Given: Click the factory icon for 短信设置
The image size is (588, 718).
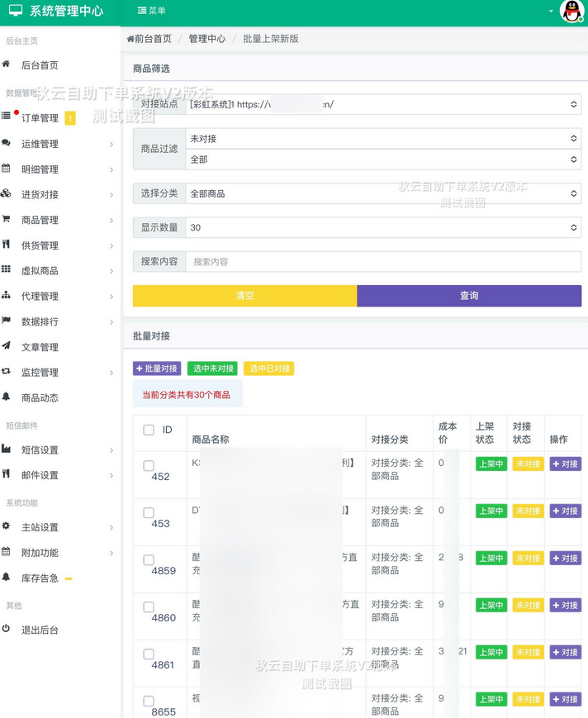Looking at the screenshot, I should pyautogui.click(x=6, y=449).
